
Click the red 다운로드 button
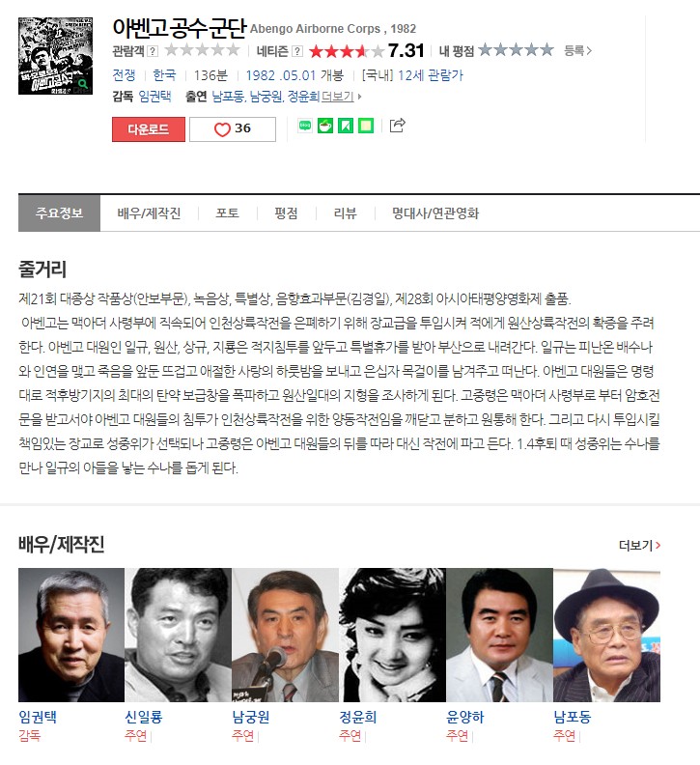click(149, 129)
